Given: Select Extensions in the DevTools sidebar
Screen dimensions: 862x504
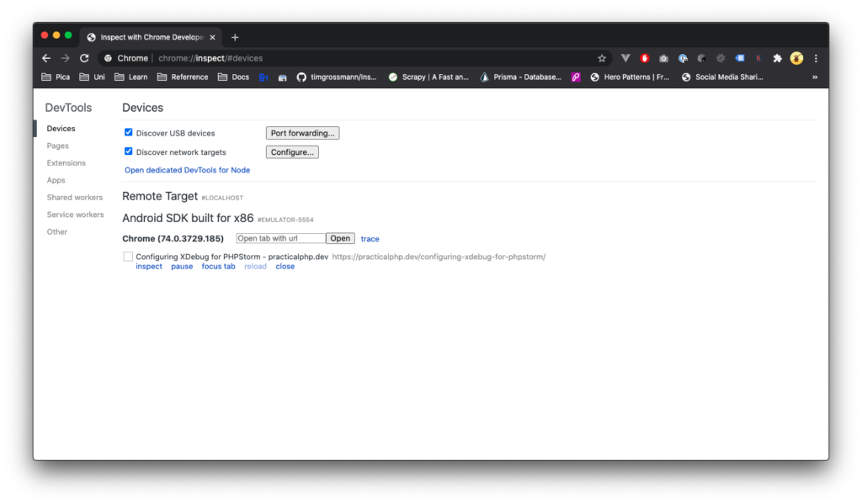Looking at the screenshot, I should tap(66, 163).
